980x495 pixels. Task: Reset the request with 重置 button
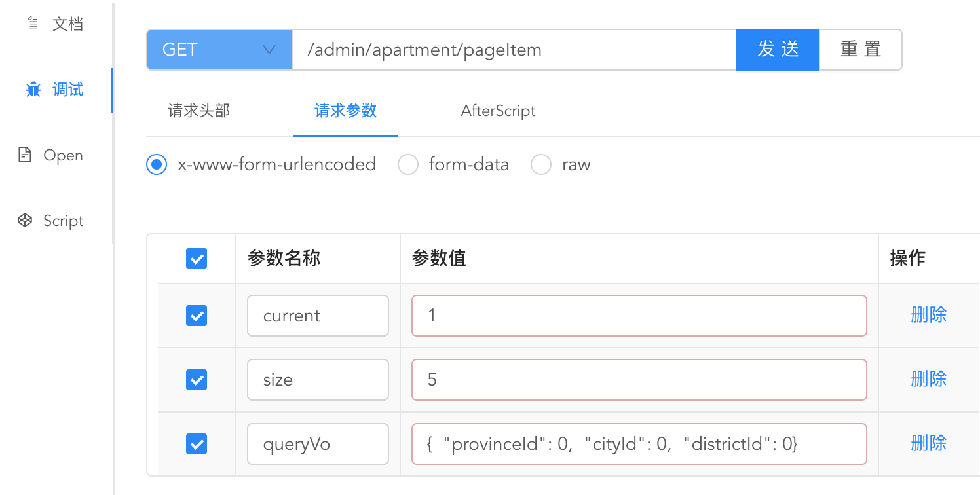pyautogui.click(x=861, y=50)
